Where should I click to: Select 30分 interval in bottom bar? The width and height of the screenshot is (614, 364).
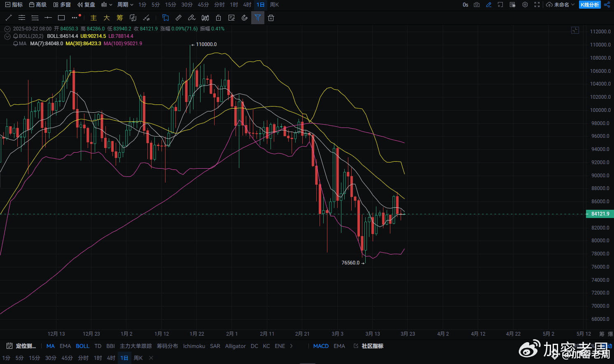click(51, 358)
